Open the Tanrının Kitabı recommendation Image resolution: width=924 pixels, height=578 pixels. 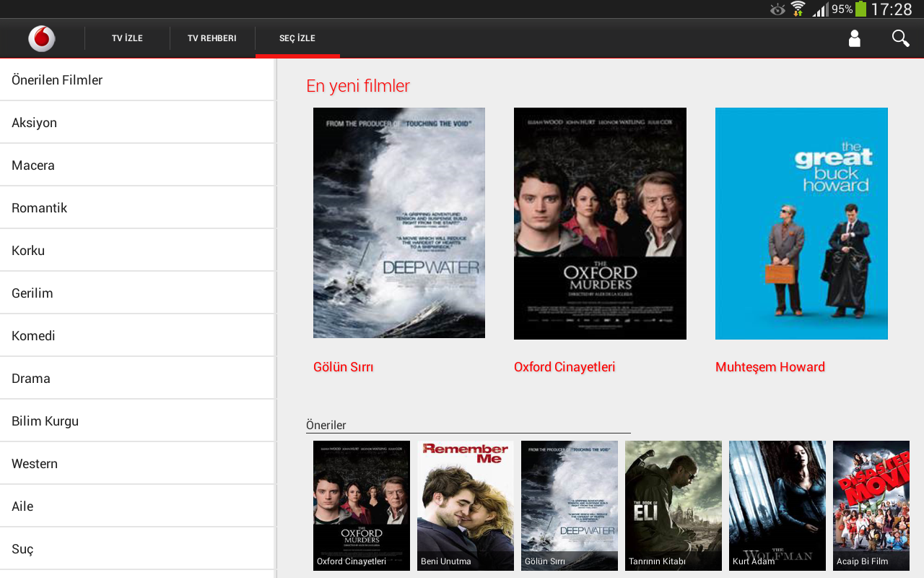click(674, 506)
